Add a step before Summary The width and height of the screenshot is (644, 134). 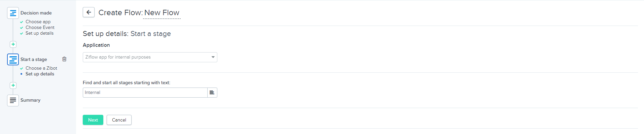click(13, 85)
